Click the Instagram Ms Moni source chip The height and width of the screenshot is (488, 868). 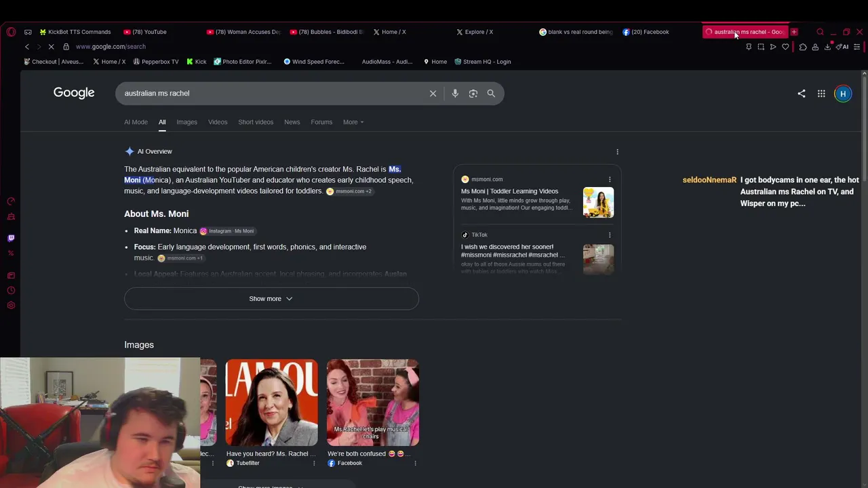pyautogui.click(x=227, y=231)
